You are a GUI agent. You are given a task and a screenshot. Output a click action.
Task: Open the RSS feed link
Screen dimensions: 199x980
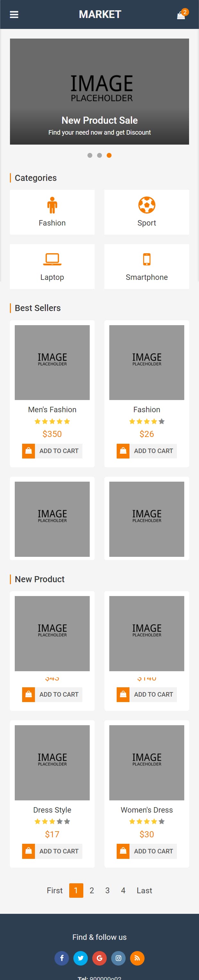pyautogui.click(x=137, y=958)
